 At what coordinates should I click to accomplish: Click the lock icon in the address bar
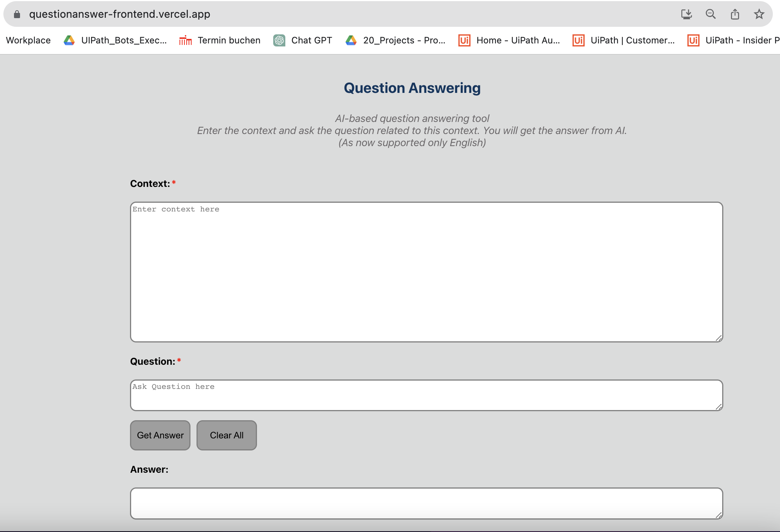pyautogui.click(x=17, y=14)
